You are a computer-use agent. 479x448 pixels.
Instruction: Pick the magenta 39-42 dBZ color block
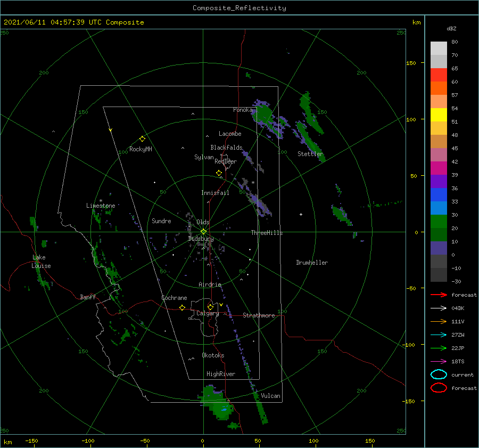[x=439, y=168]
